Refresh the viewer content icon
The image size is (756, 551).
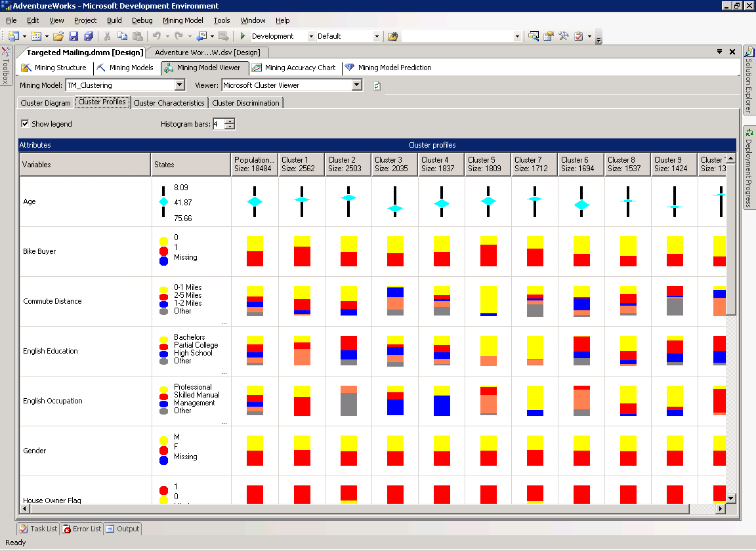pos(377,86)
